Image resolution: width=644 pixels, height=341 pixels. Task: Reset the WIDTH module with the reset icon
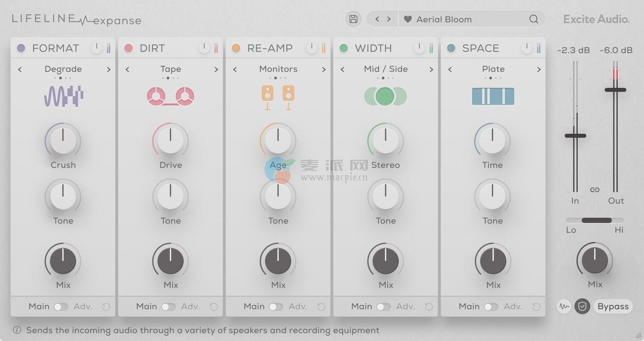coord(429,307)
